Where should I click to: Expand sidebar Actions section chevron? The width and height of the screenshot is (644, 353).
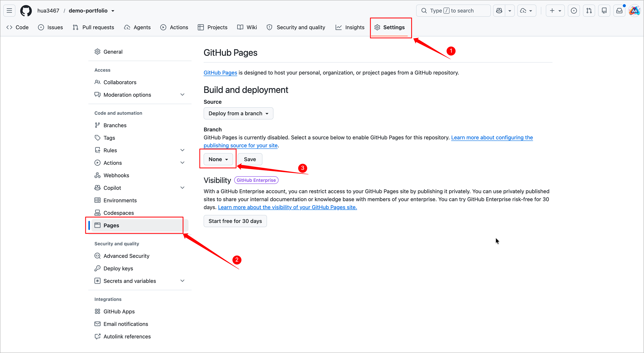tap(182, 163)
